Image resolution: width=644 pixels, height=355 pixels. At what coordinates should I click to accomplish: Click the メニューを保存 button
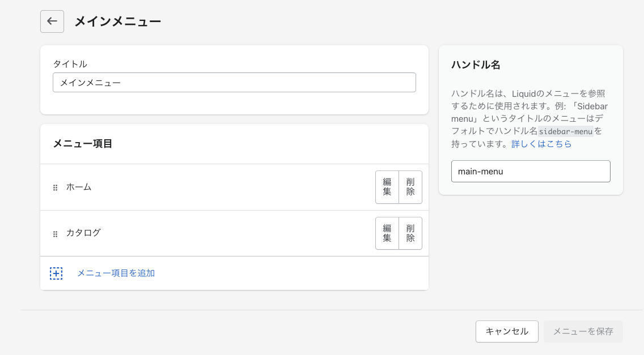coord(583,331)
